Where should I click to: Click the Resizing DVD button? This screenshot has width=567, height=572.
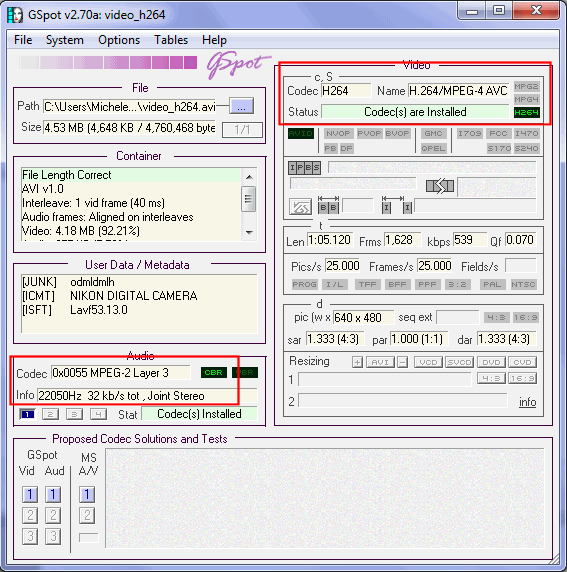pyautogui.click(x=491, y=362)
